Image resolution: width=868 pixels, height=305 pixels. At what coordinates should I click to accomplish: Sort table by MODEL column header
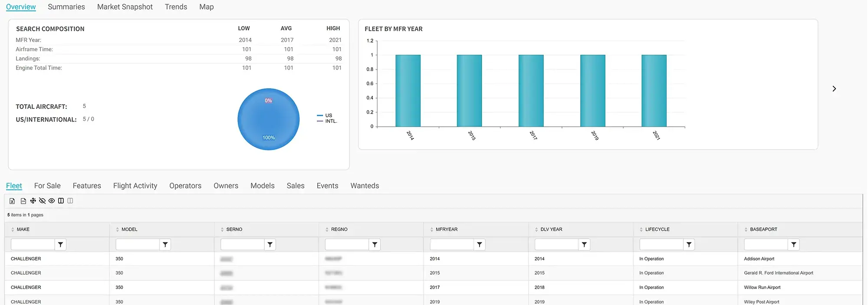(129, 230)
